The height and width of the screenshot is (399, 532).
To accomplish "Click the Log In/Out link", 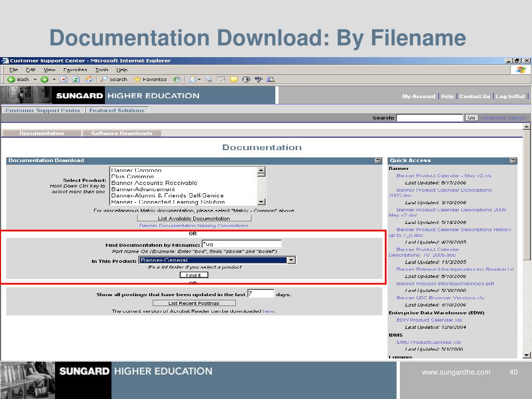I will coord(510,96).
